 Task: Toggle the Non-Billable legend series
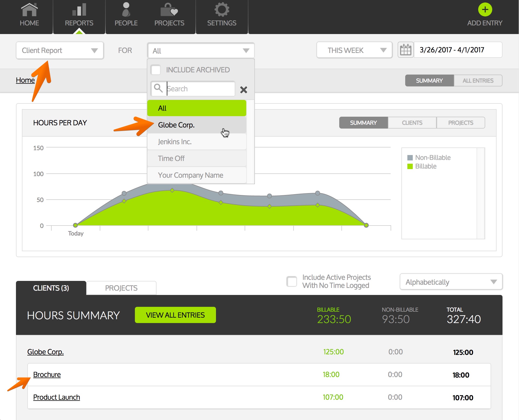[429, 157]
